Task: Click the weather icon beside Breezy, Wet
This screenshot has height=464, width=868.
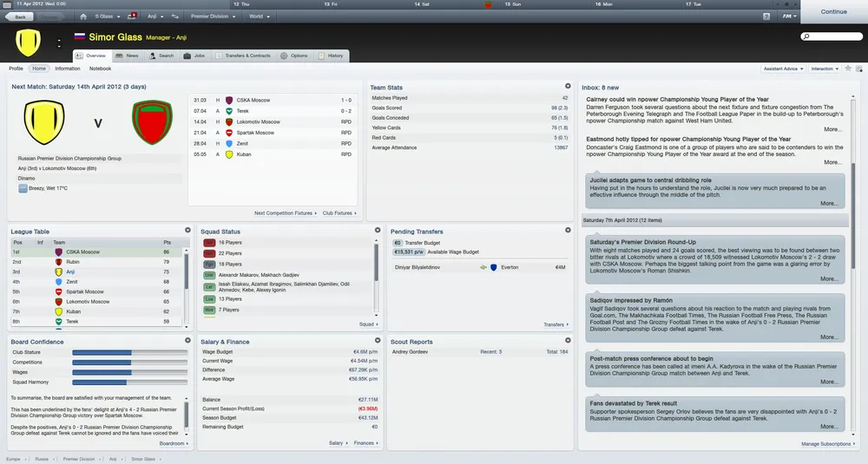Action: pyautogui.click(x=23, y=188)
